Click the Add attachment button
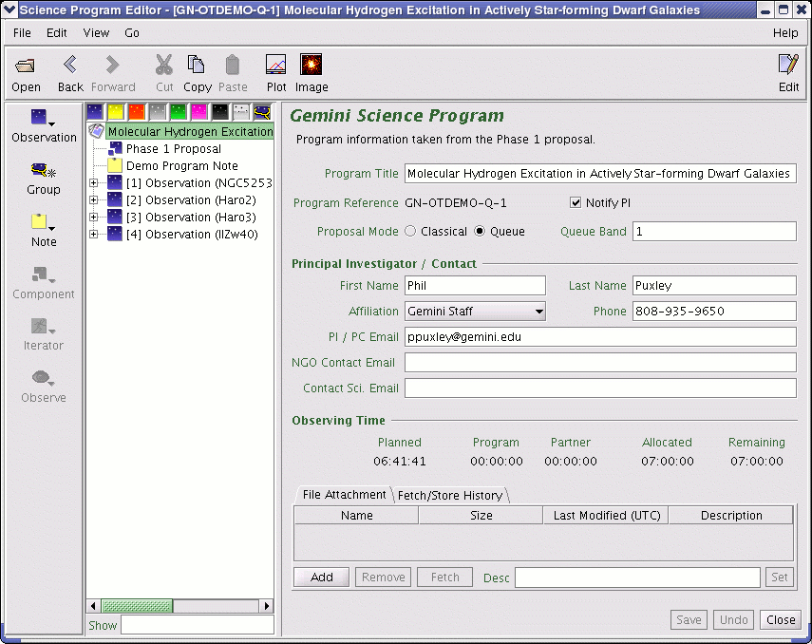The width and height of the screenshot is (812, 644). (322, 578)
